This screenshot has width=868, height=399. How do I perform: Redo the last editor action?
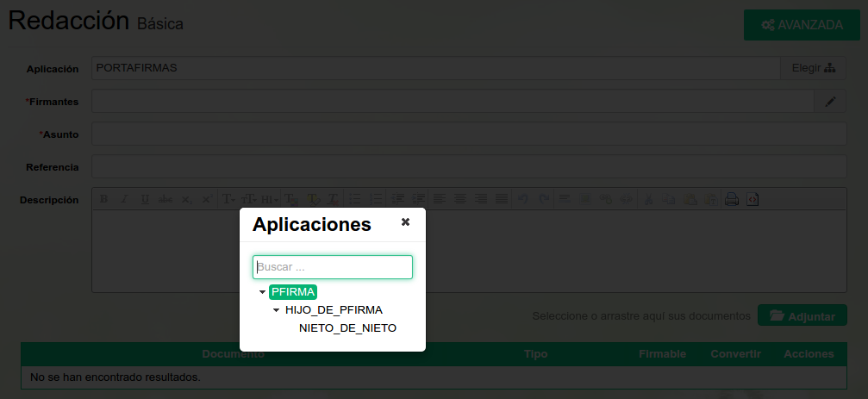[544, 199]
